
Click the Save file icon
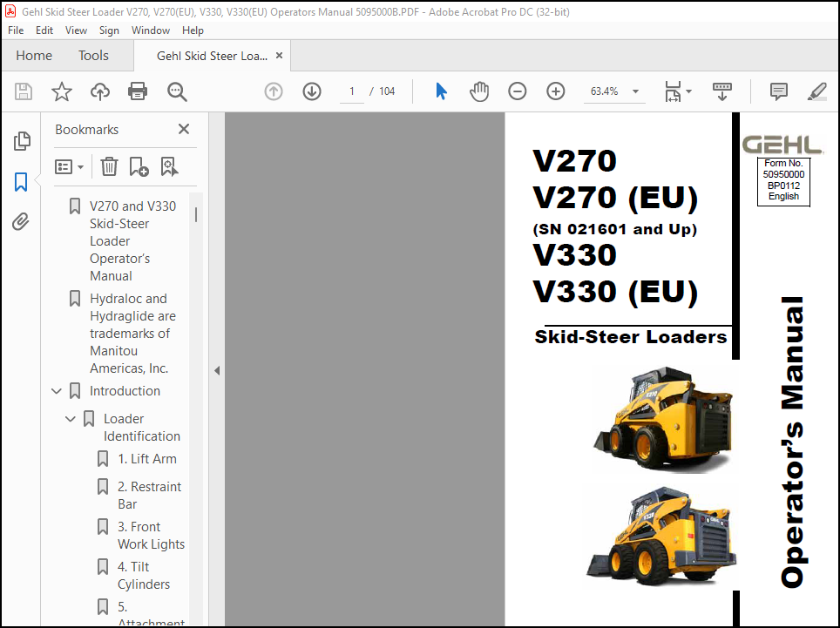(23, 91)
